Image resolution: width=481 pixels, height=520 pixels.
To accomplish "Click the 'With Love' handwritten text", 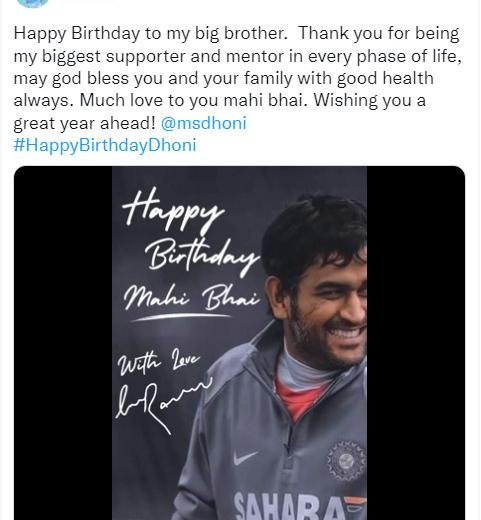I will (158, 362).
